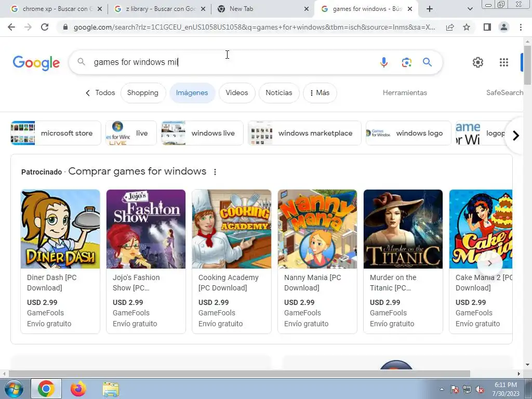
Task: Open the Google apps grid
Action: (504, 62)
